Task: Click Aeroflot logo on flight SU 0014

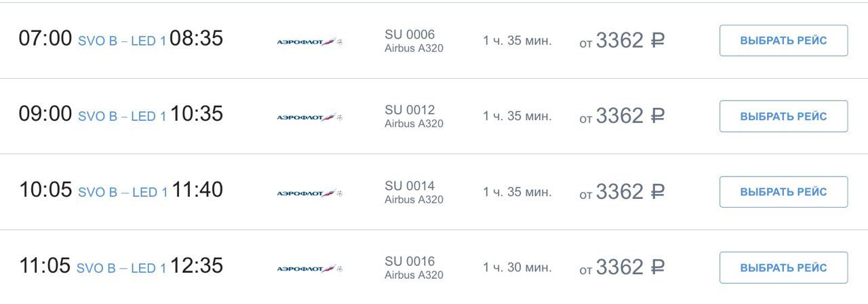Action: tap(310, 193)
